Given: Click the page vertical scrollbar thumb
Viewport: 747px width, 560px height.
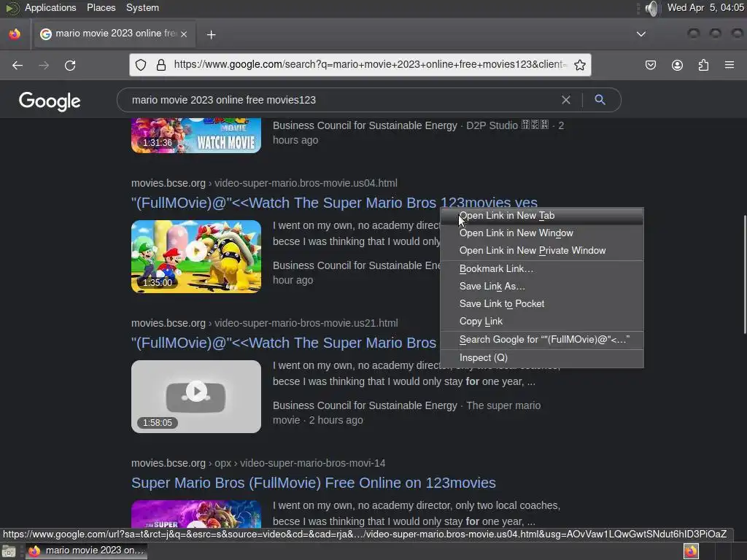Looking at the screenshot, I should coord(744,275).
